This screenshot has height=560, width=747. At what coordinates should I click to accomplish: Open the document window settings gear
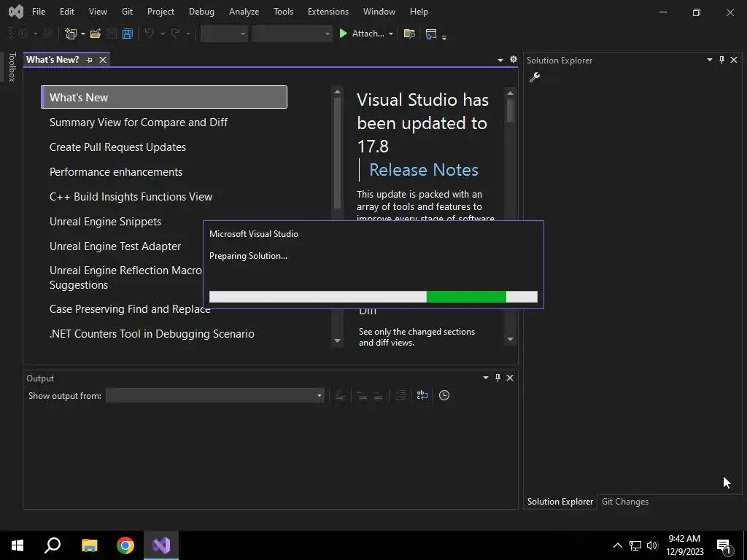click(x=513, y=60)
